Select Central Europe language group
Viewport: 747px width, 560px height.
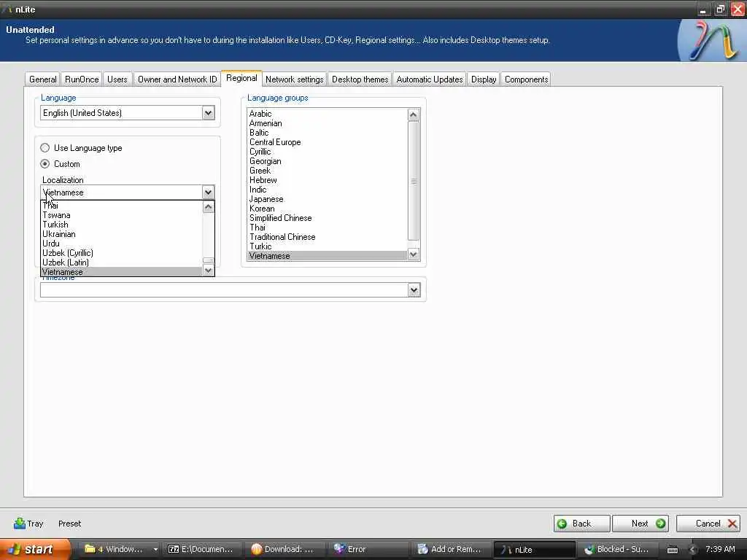tap(328, 142)
